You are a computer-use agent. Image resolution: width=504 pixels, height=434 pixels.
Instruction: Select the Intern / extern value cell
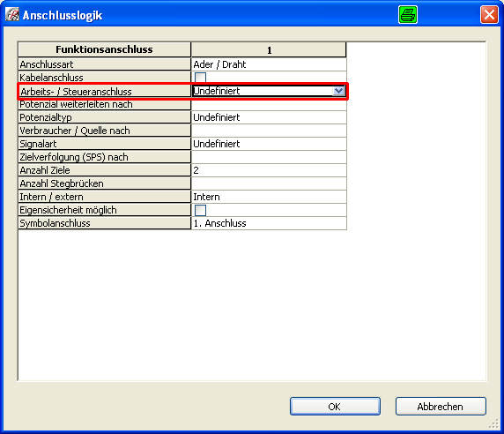click(269, 197)
